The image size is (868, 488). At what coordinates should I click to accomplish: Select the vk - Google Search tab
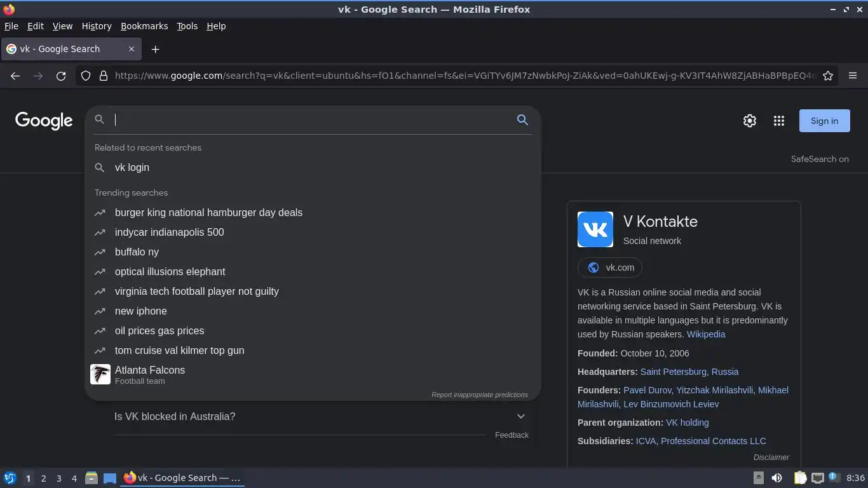click(71, 49)
